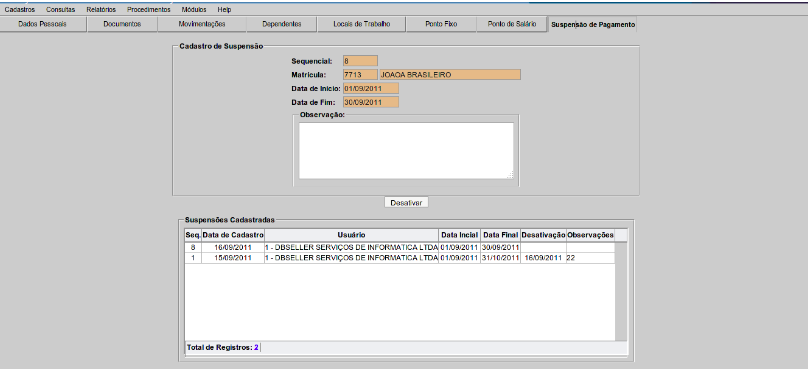Click the Data de Início field
808x372 pixels.
[371, 88]
